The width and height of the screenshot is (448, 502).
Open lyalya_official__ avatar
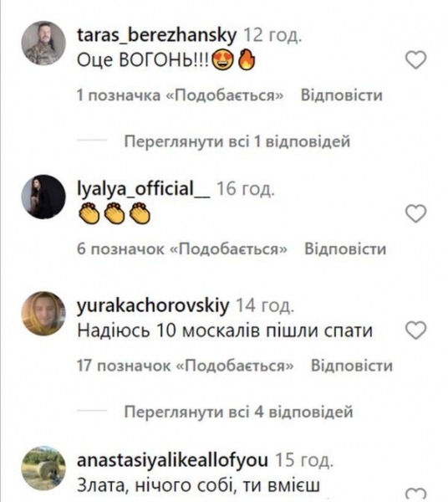tap(43, 197)
